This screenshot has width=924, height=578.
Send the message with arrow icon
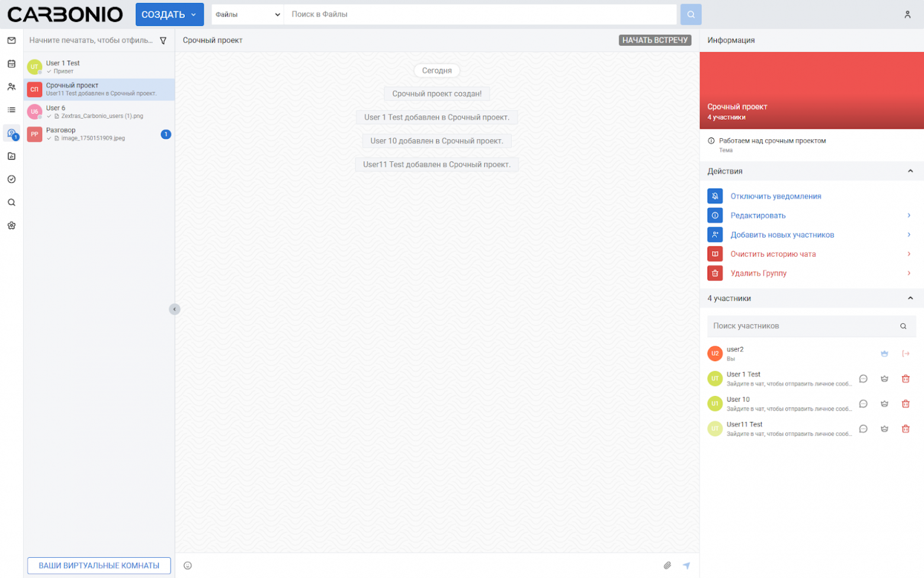686,566
